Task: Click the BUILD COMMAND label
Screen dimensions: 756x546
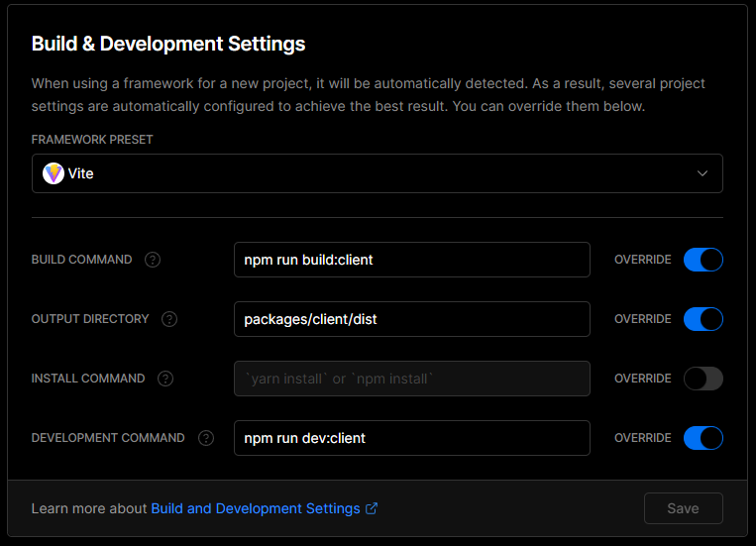Action: (81, 260)
